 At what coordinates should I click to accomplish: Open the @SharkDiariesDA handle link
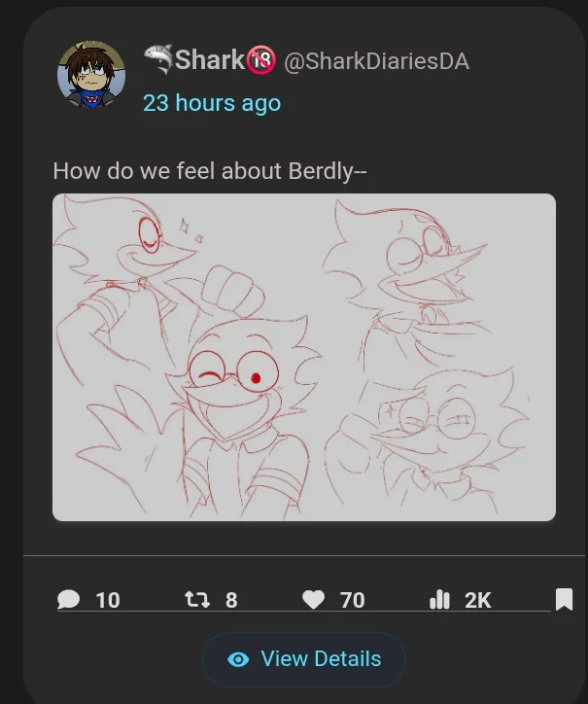tap(376, 61)
